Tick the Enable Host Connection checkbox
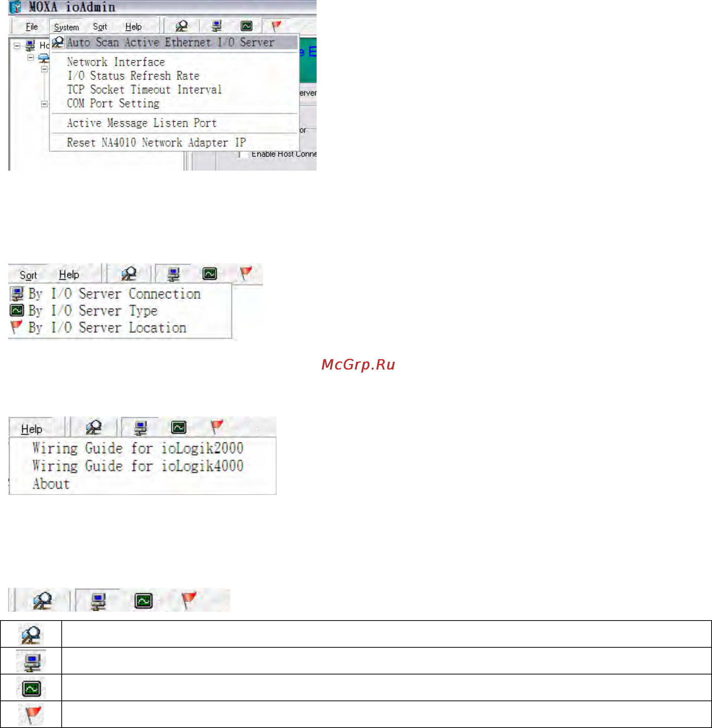 243,154
